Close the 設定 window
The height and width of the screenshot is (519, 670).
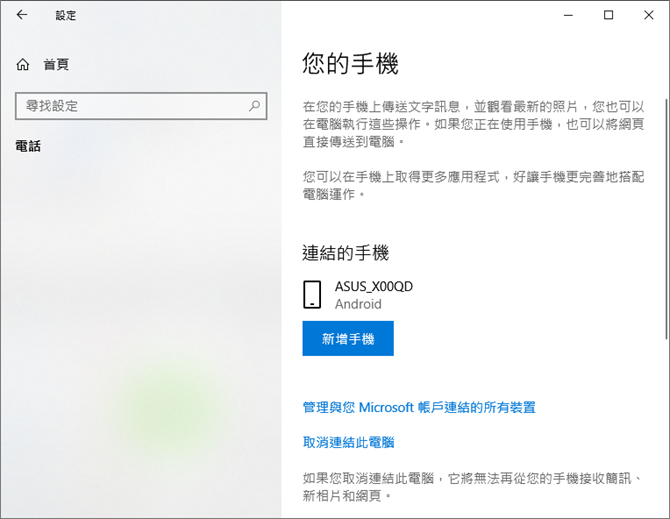649,15
